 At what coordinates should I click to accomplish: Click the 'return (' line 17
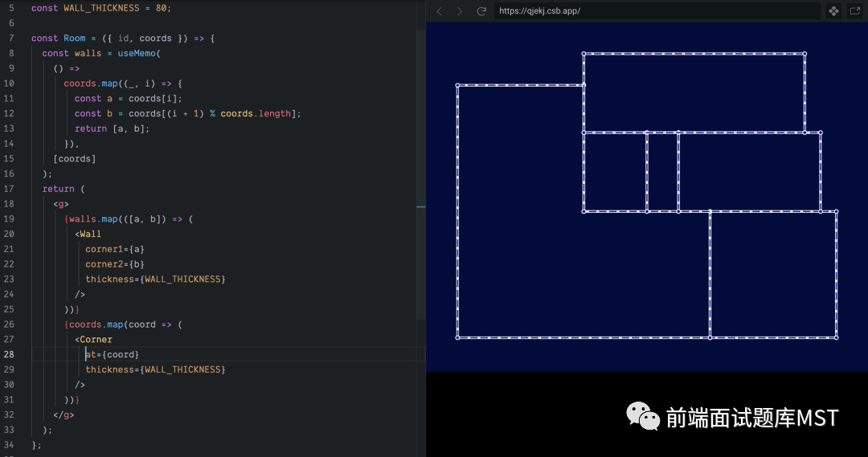[63, 189]
